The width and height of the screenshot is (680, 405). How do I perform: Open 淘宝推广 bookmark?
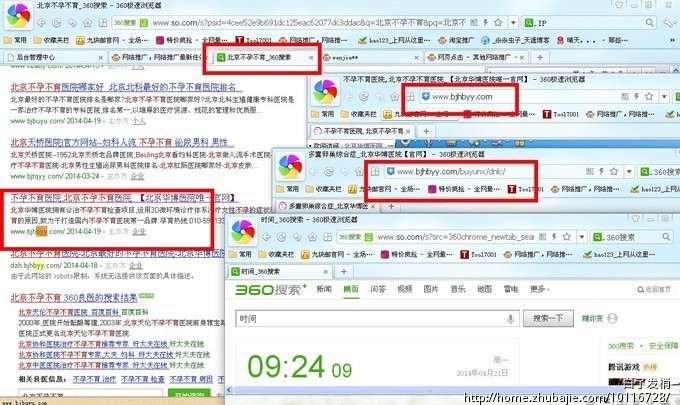(x=456, y=40)
